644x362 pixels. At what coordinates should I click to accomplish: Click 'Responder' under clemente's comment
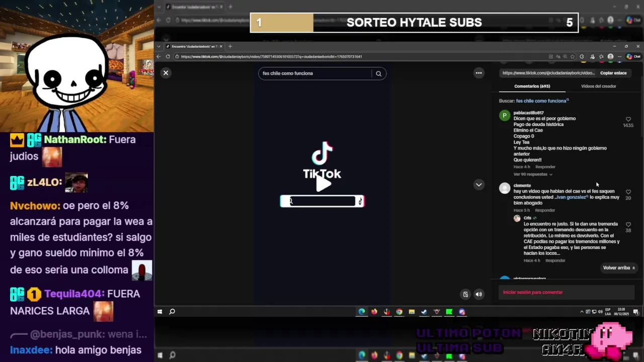(x=545, y=210)
